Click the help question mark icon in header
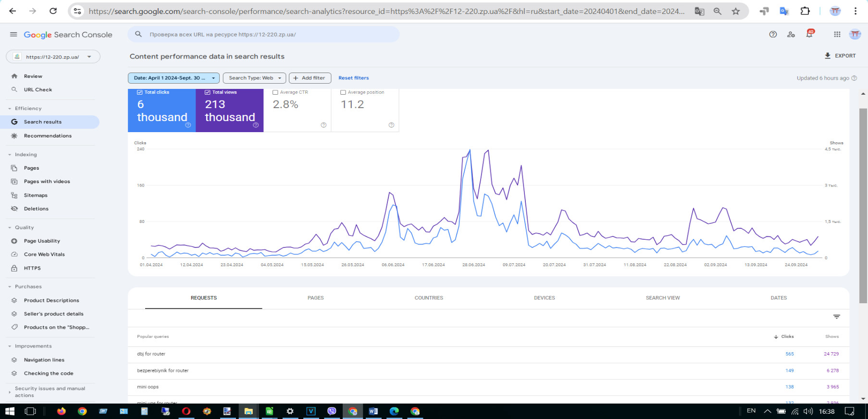 coord(773,34)
